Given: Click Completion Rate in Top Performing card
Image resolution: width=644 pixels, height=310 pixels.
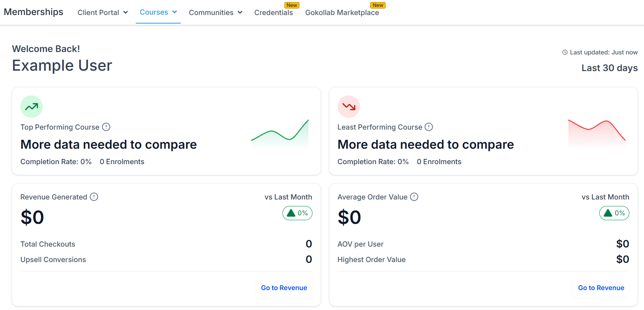Looking at the screenshot, I should [x=56, y=162].
